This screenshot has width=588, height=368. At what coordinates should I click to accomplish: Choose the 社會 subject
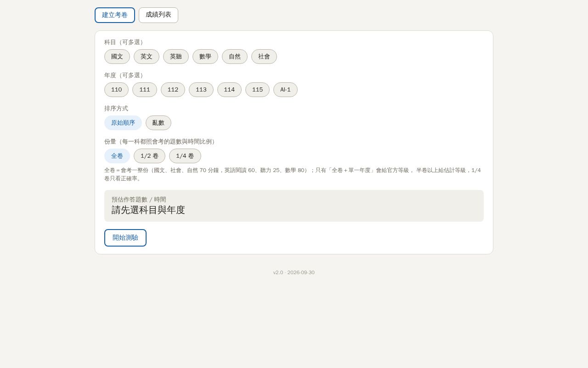pos(264,57)
